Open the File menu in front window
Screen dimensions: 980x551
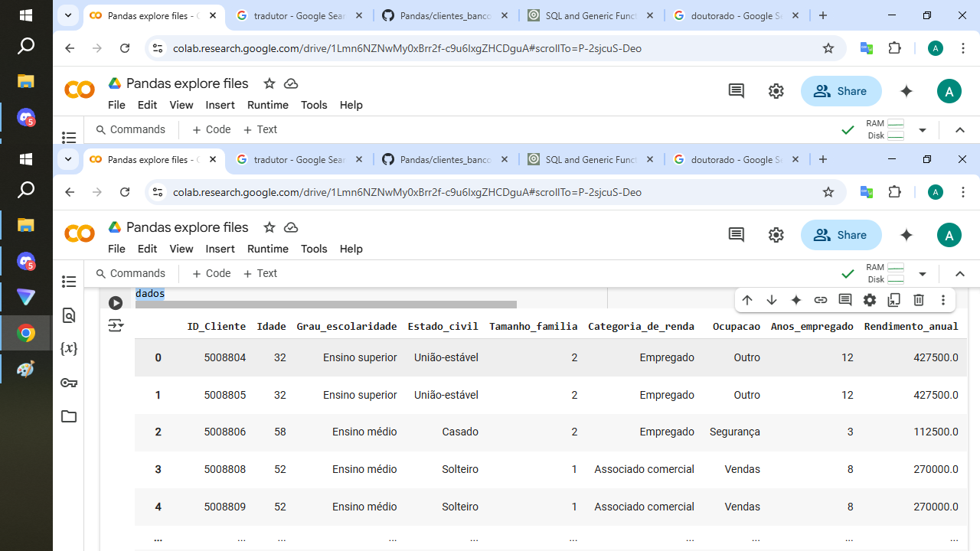(x=116, y=249)
